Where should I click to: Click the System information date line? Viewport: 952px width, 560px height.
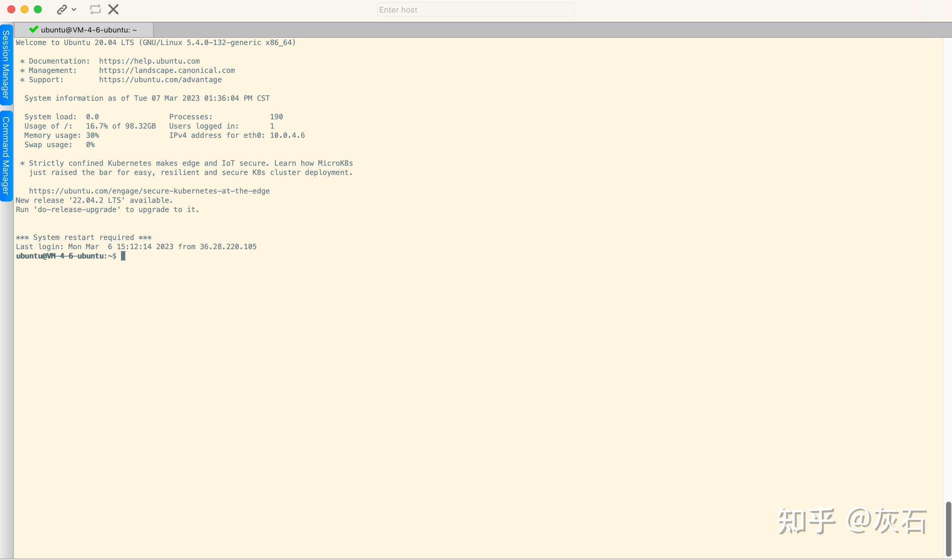(147, 98)
